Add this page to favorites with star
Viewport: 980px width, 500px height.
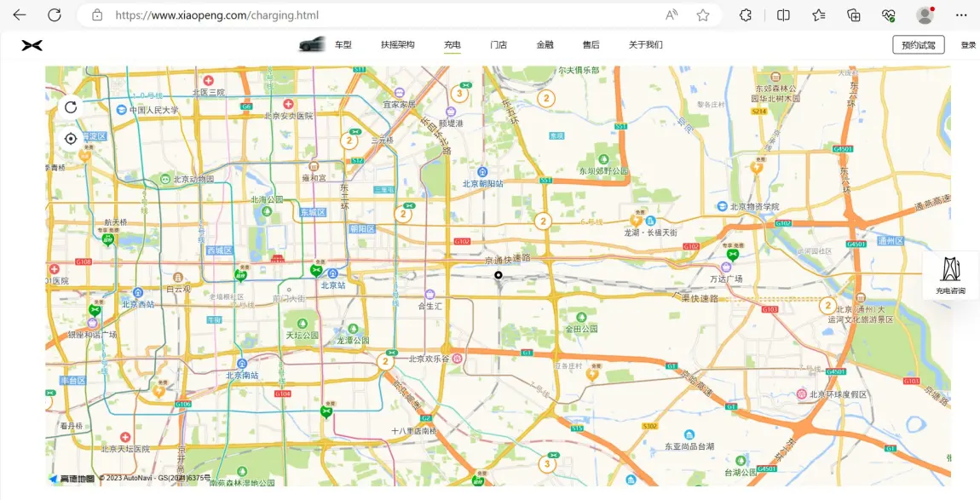(703, 15)
